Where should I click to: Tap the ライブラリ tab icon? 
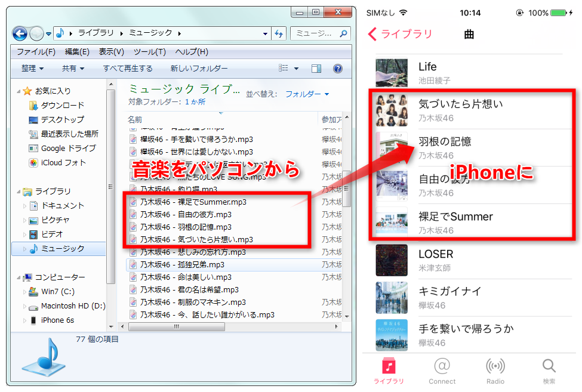pos(389,367)
